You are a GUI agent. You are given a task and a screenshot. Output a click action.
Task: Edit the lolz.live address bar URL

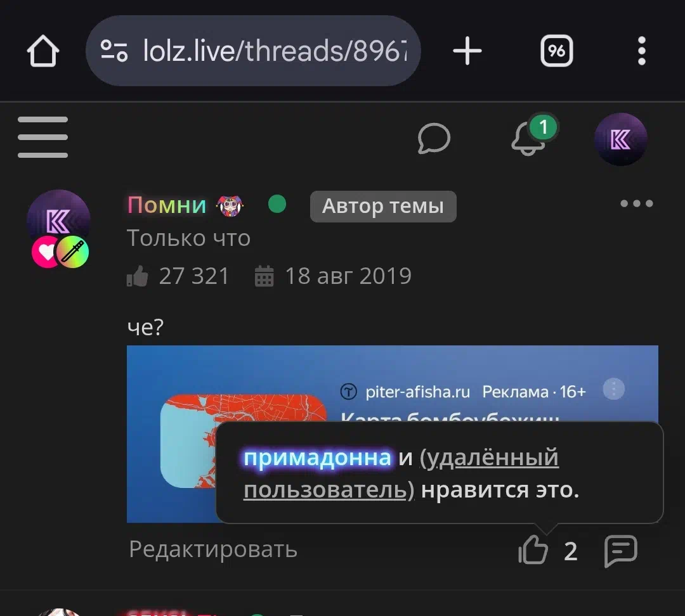click(x=275, y=51)
